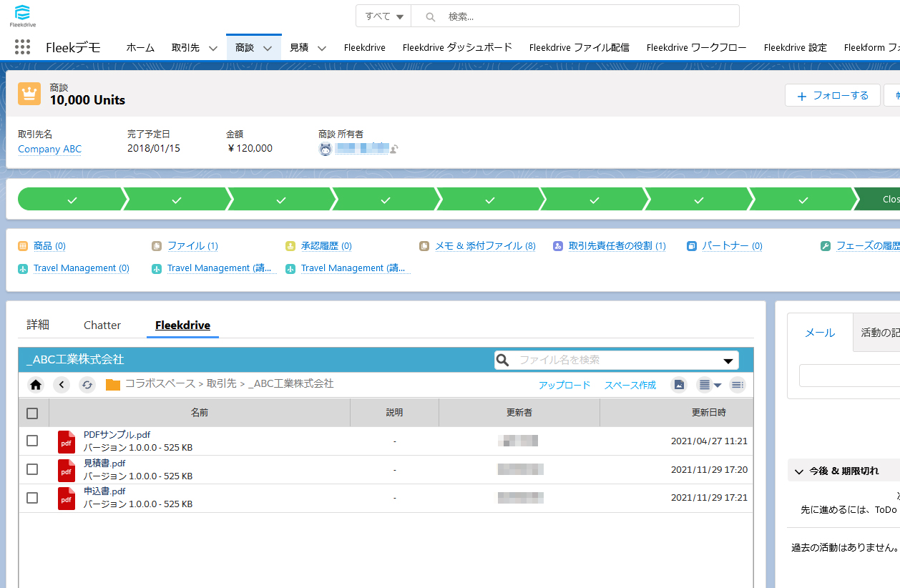The width and height of the screenshot is (900, 588).
Task: Open the 申込書.pdf file name
Action: click(x=104, y=491)
